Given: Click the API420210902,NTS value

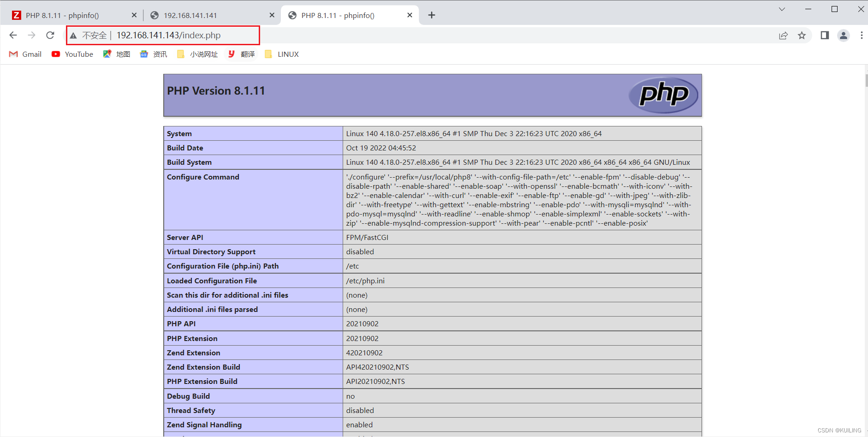Looking at the screenshot, I should click(378, 367).
